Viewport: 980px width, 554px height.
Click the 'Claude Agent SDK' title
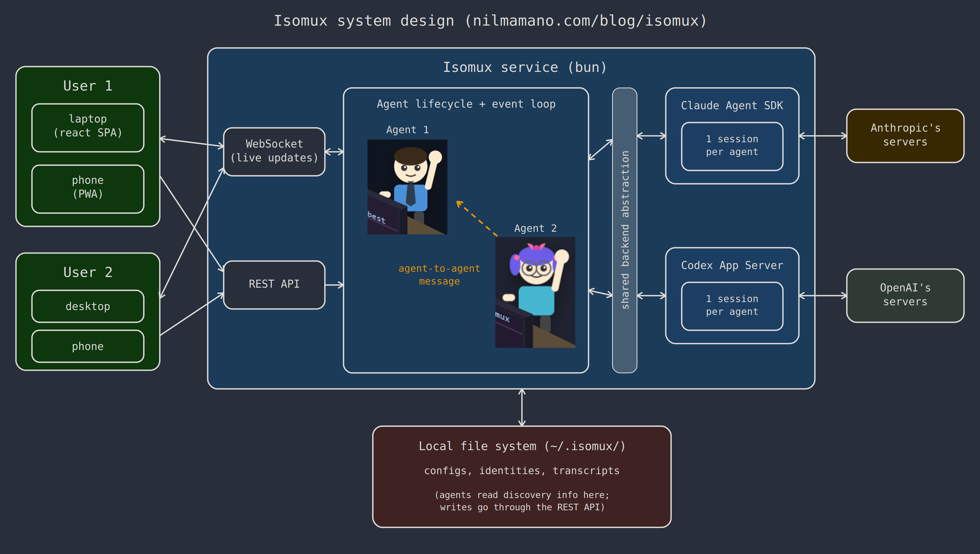(x=732, y=105)
